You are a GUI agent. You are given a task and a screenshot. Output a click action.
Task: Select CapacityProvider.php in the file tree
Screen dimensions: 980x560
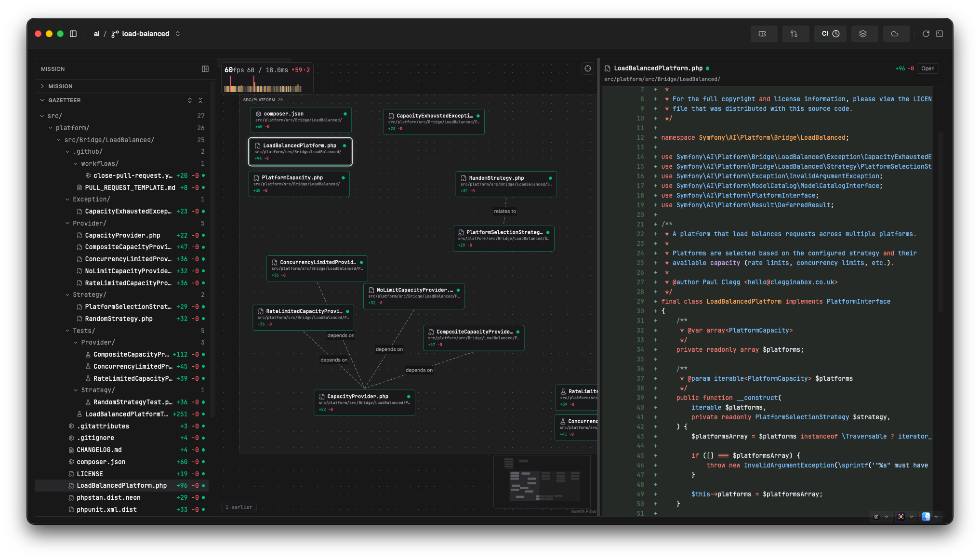[122, 235]
